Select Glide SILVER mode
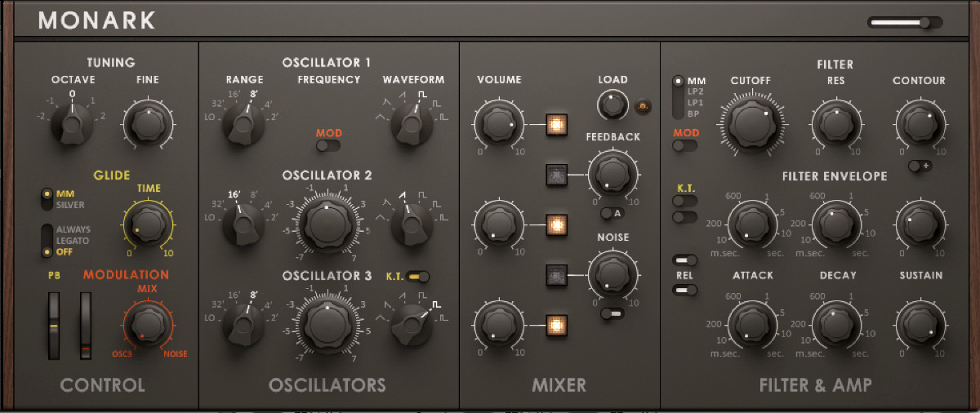Screen dimensions: 980x413 pyautogui.click(x=70, y=205)
